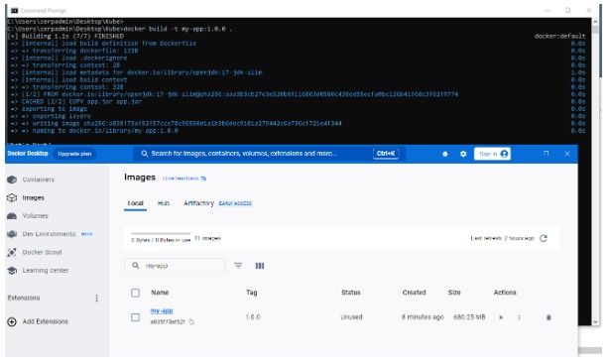
Task: Switch to the Hub tab
Action: click(164, 203)
